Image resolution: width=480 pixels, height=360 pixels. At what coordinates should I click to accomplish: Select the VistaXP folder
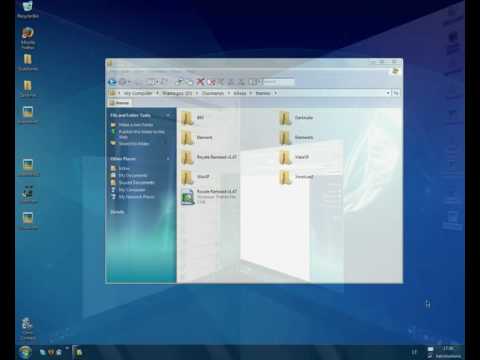(196, 177)
